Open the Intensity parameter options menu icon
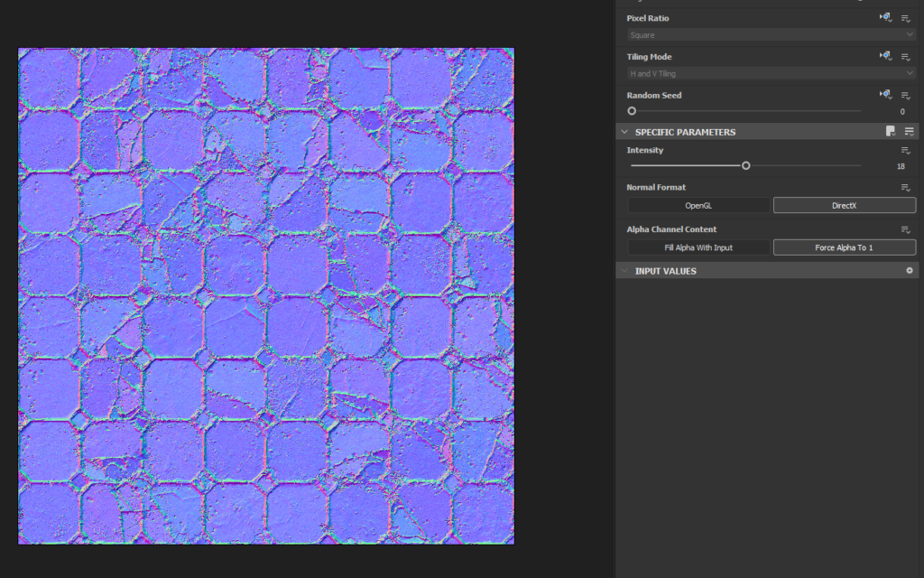The image size is (924, 578). pyautogui.click(x=905, y=151)
